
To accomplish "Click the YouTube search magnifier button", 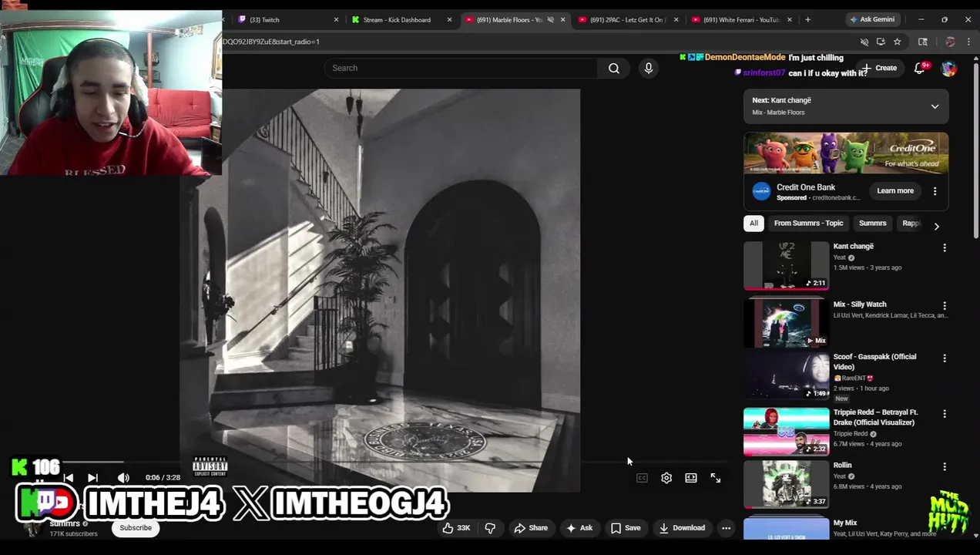I will [614, 68].
